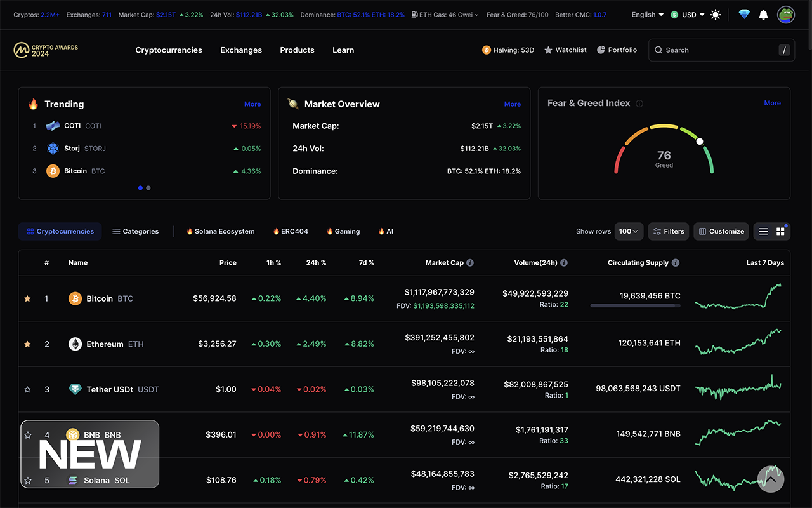The width and height of the screenshot is (812, 508).
Task: Click the scroll-to-top arrow button
Action: 771,479
